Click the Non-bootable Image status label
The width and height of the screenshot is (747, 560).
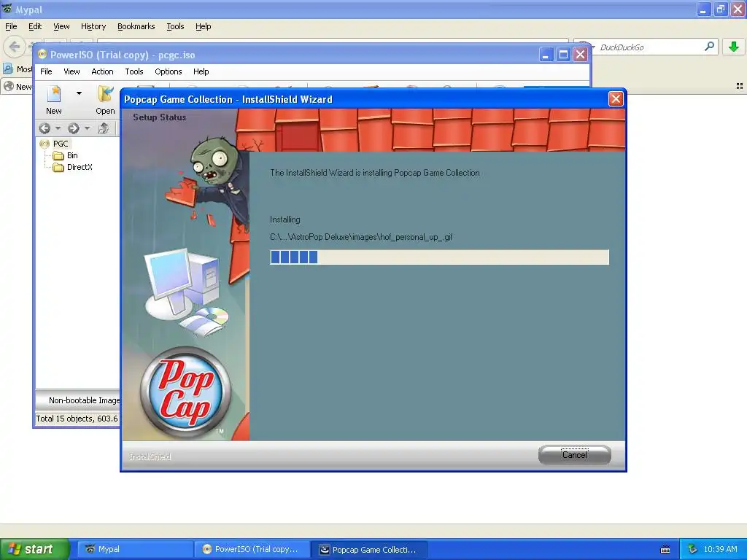(85, 400)
